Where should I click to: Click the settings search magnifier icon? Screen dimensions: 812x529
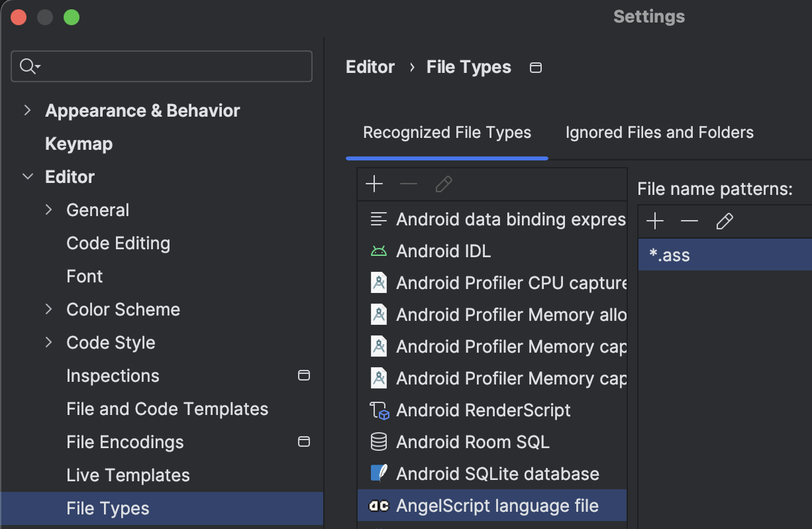click(30, 66)
